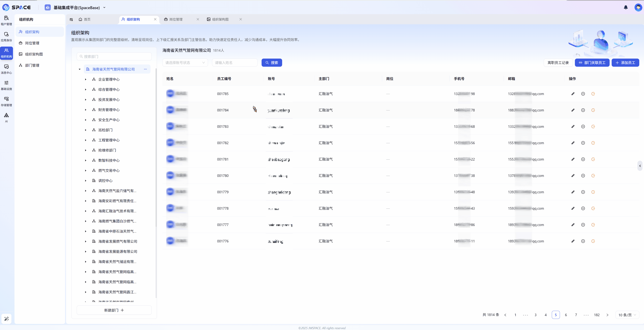Collapse the 海南省天然气管网有限公司 root node
This screenshot has height=330, width=644.
[80, 69]
